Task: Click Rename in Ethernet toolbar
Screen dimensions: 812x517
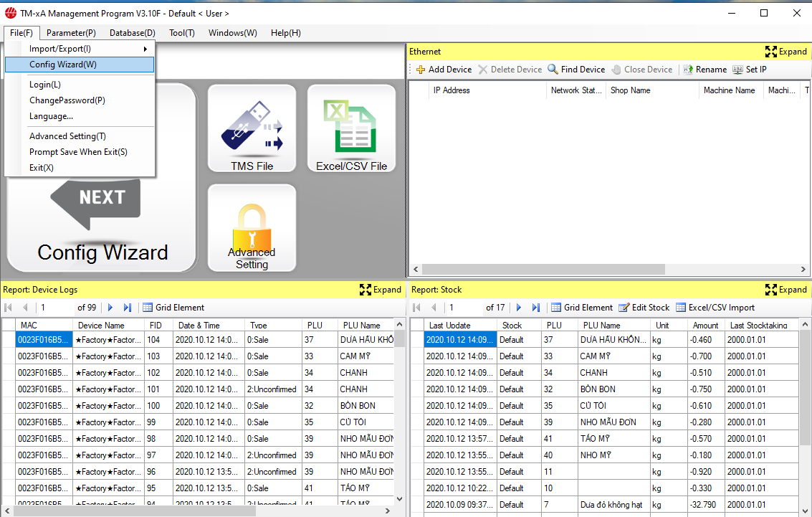Action: click(x=704, y=70)
